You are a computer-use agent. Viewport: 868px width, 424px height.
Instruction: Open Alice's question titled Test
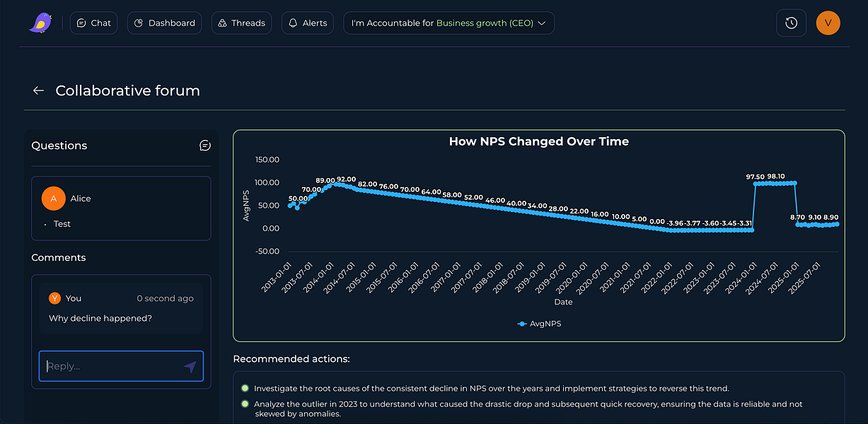(121, 208)
